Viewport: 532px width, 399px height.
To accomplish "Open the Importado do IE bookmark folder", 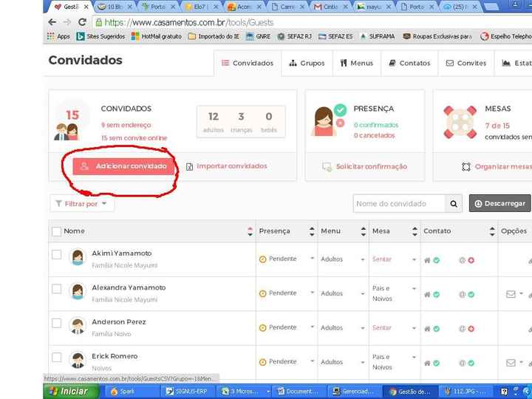I will coord(214,36).
